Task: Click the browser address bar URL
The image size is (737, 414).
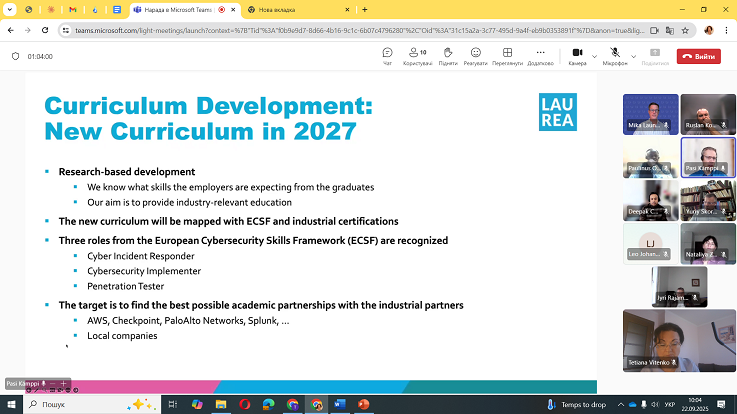Action: pos(350,30)
